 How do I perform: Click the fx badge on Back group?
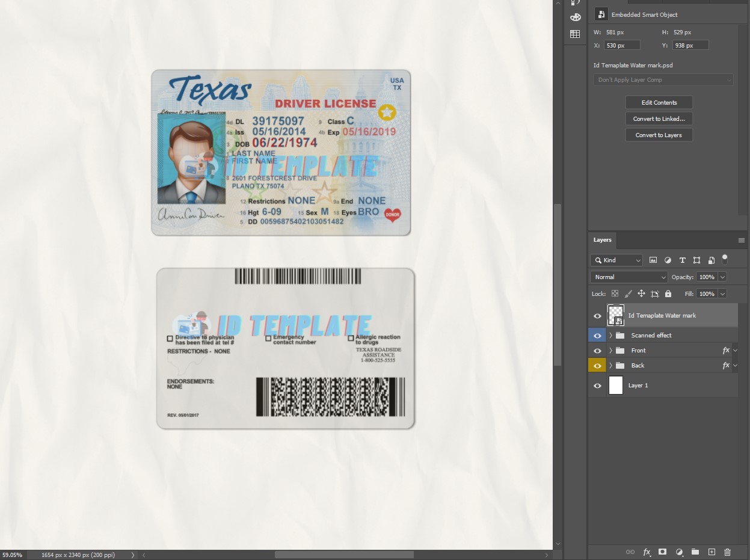point(726,365)
